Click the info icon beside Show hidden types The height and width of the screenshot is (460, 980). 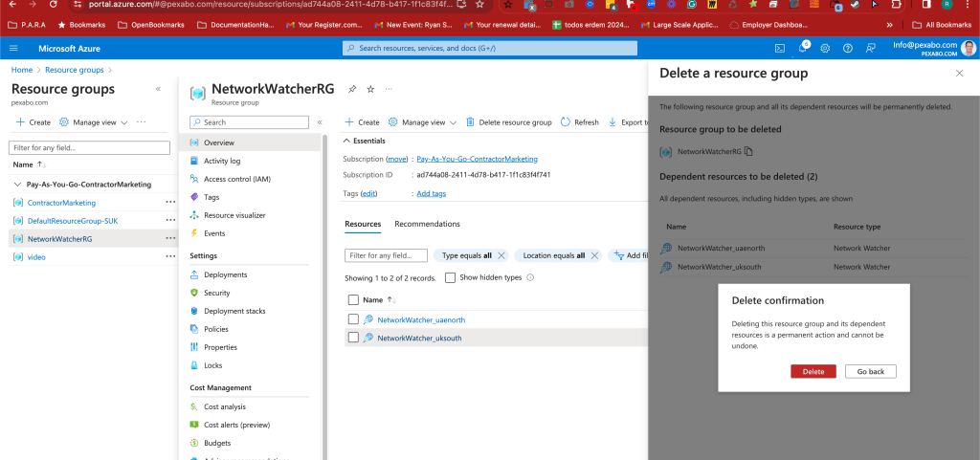coord(530,277)
